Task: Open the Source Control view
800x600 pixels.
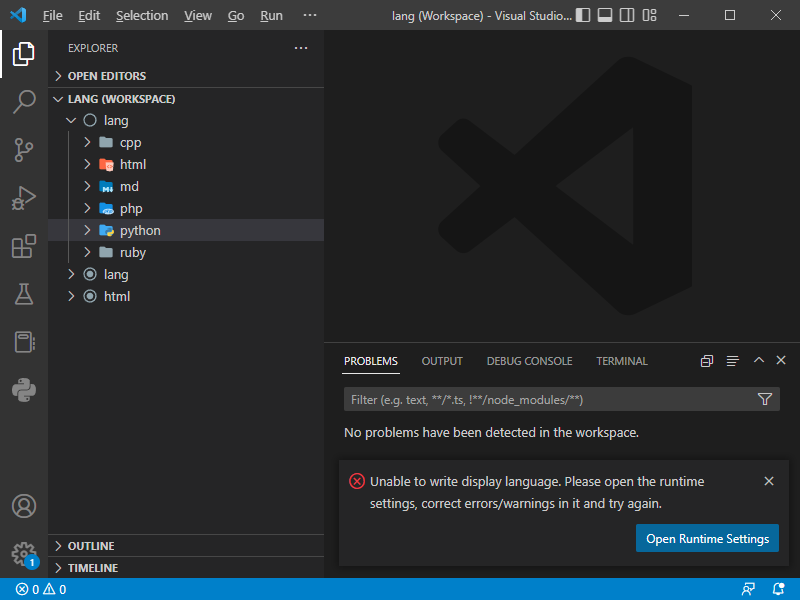Action: click(x=24, y=150)
